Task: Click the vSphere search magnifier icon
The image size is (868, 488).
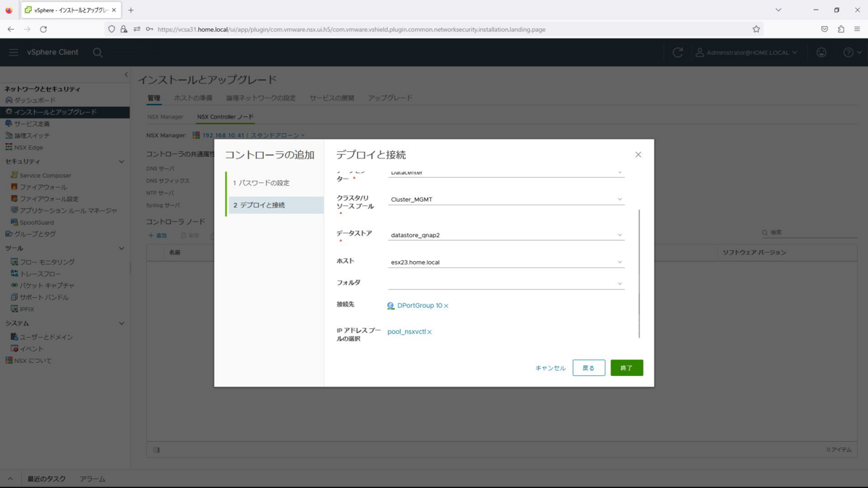Action: pos(98,52)
